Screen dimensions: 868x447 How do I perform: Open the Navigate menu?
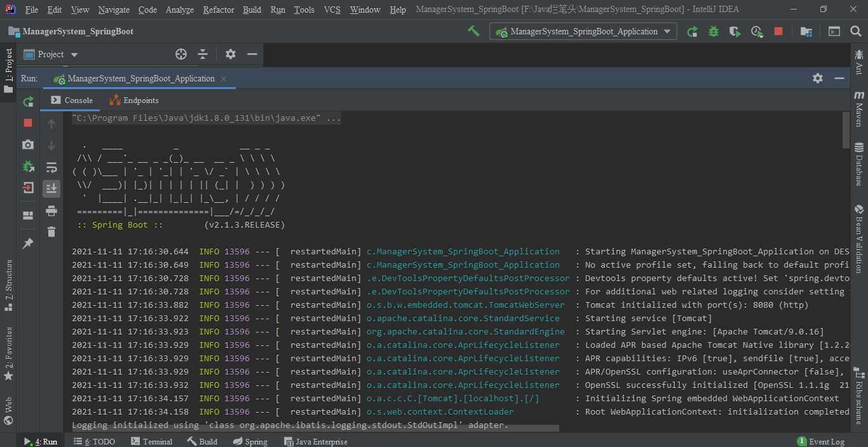click(114, 10)
